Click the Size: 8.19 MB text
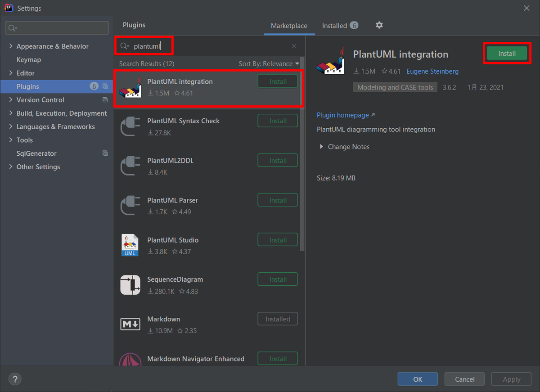Image resolution: width=540 pixels, height=392 pixels. [x=336, y=178]
